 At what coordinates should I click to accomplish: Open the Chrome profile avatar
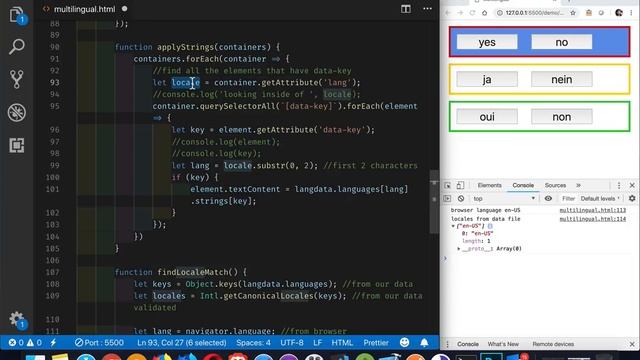tap(619, 13)
